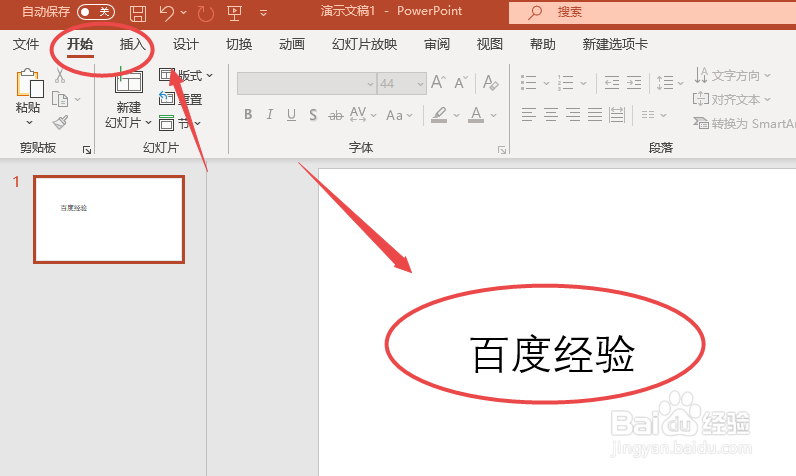796x476 pixels.
Task: Click the Decrease Font Size icon
Action: pos(460,82)
